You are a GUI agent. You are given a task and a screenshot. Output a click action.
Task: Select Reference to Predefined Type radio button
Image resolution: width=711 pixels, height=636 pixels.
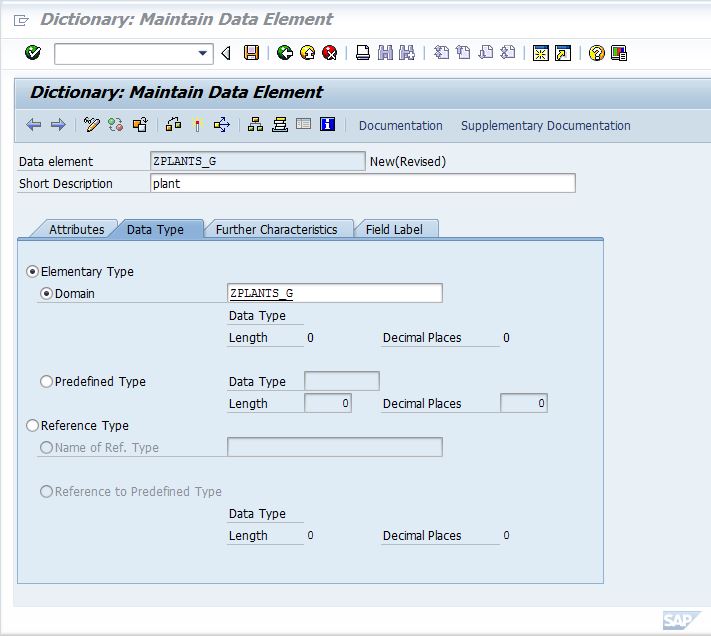46,492
